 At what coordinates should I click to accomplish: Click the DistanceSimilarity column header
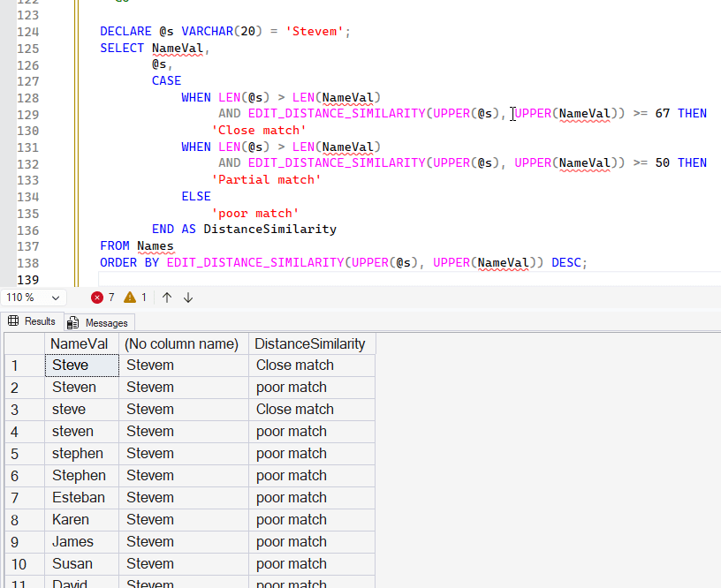click(313, 343)
